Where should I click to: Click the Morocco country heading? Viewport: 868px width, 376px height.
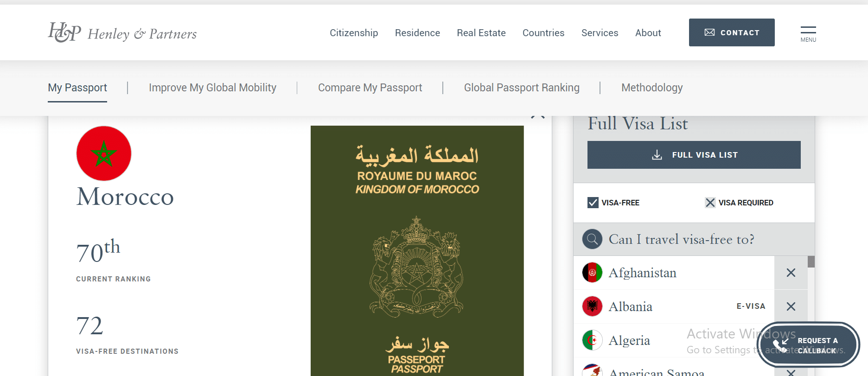point(125,197)
